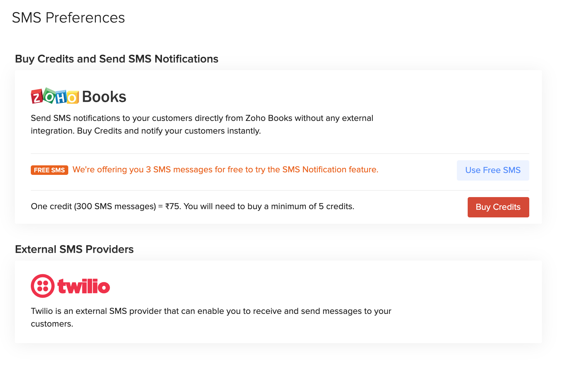Viewport: 588px width, 391px height.
Task: Click the SMS Preferences page title
Action: (68, 17)
